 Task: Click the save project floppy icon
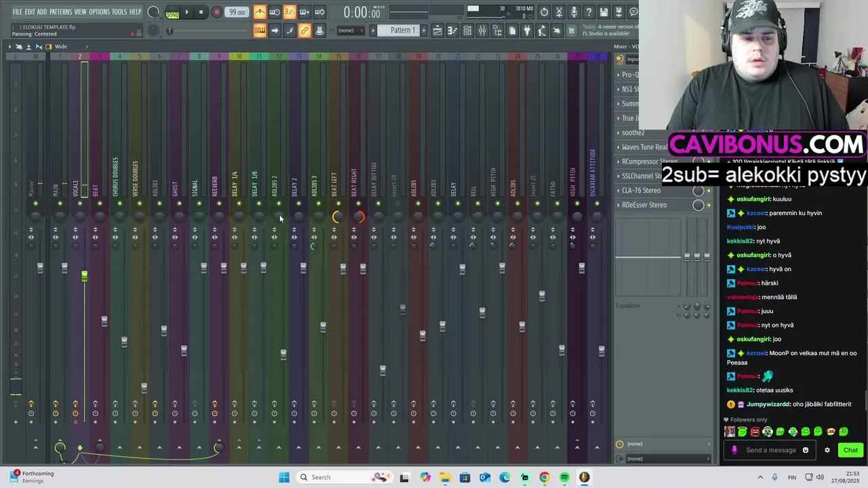coord(604,12)
